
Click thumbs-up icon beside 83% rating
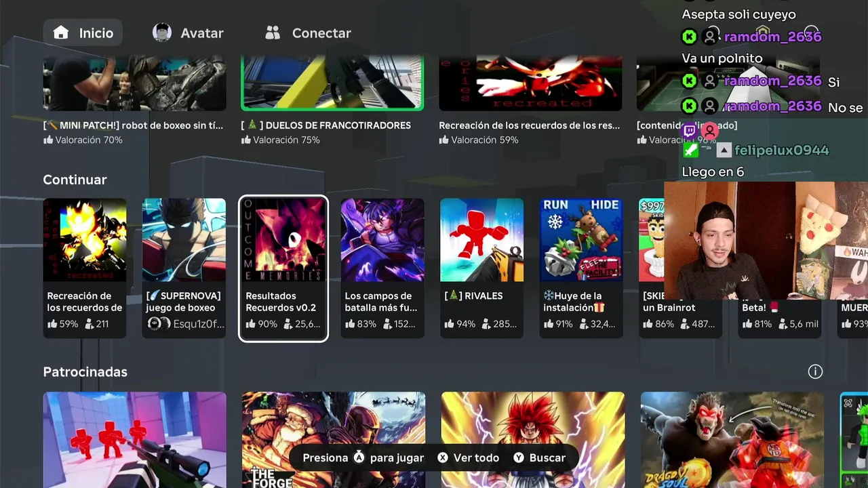click(349, 324)
